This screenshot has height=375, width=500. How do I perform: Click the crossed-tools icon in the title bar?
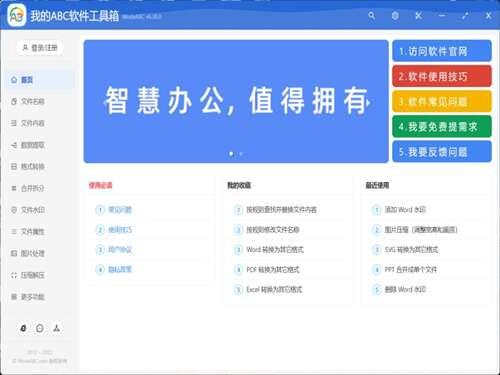tap(418, 15)
